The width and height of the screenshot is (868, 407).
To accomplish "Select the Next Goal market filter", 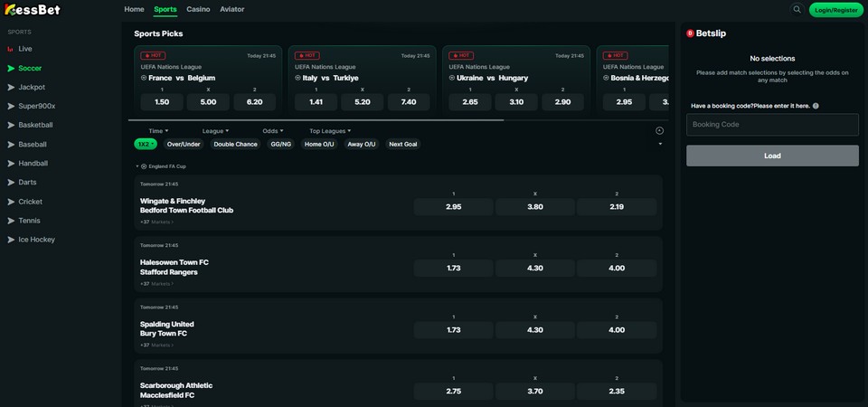I will pos(403,144).
